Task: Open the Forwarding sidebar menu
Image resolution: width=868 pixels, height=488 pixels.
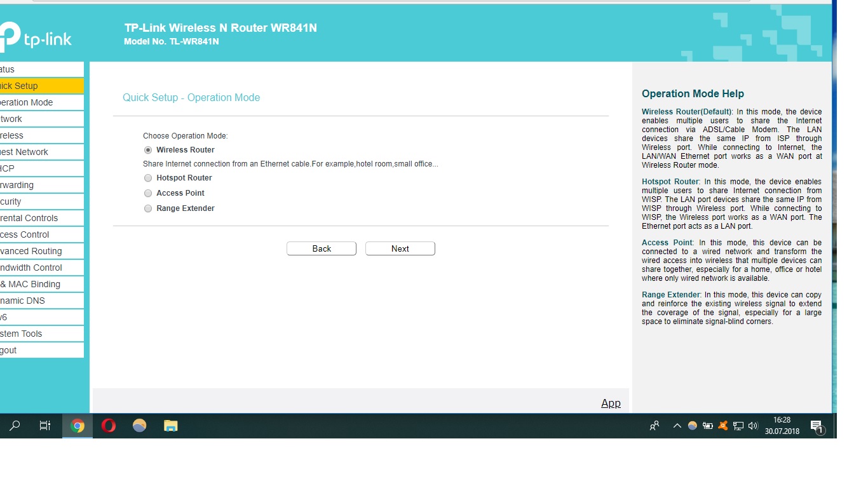Action: [42, 185]
